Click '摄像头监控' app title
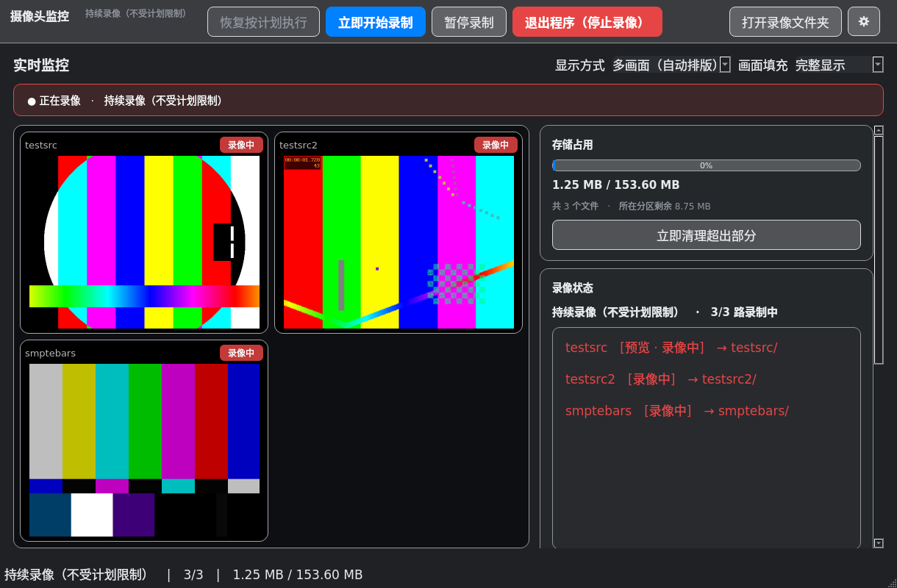 (x=40, y=16)
